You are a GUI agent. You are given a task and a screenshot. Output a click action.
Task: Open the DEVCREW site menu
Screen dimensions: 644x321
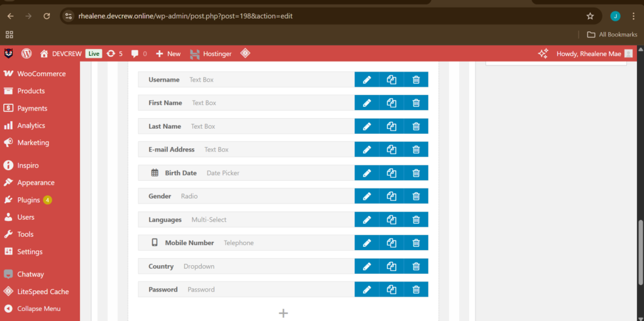pyautogui.click(x=62, y=54)
